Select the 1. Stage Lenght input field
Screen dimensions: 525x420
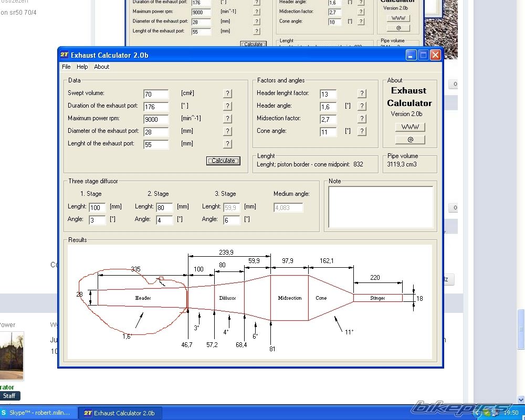[x=97, y=207]
